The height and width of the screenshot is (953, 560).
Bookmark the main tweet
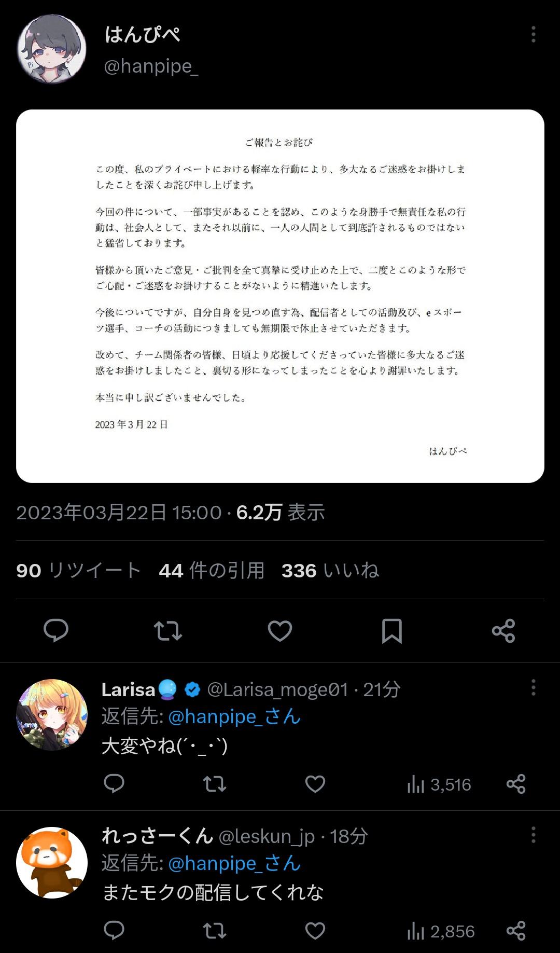pyautogui.click(x=392, y=631)
